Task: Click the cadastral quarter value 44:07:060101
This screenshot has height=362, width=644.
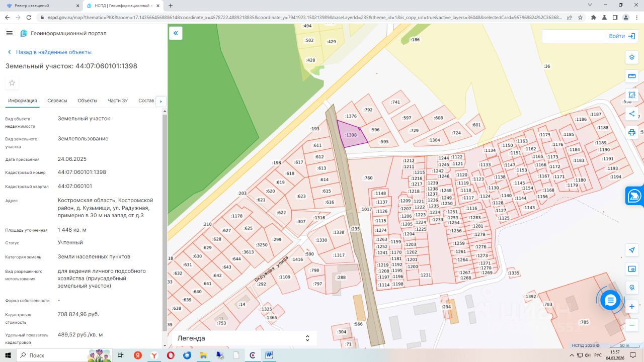Action: pyautogui.click(x=75, y=186)
